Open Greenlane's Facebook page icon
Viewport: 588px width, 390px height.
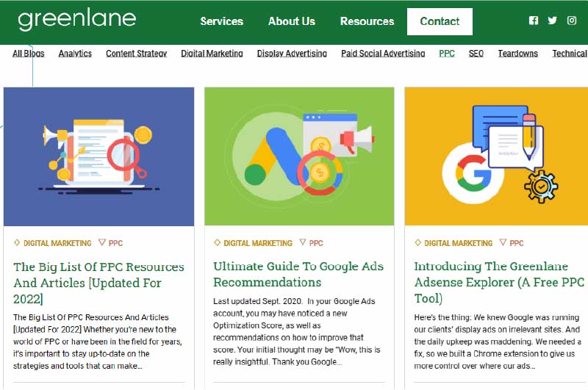534,21
